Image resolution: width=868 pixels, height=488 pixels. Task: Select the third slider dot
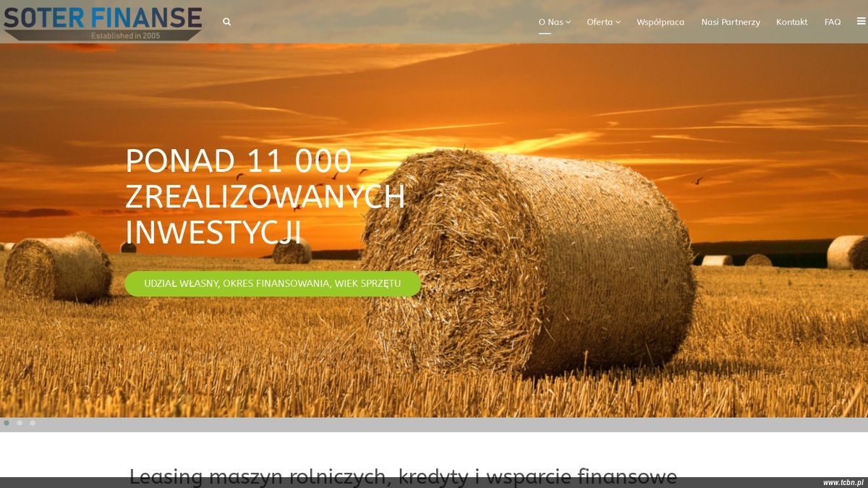(x=33, y=423)
